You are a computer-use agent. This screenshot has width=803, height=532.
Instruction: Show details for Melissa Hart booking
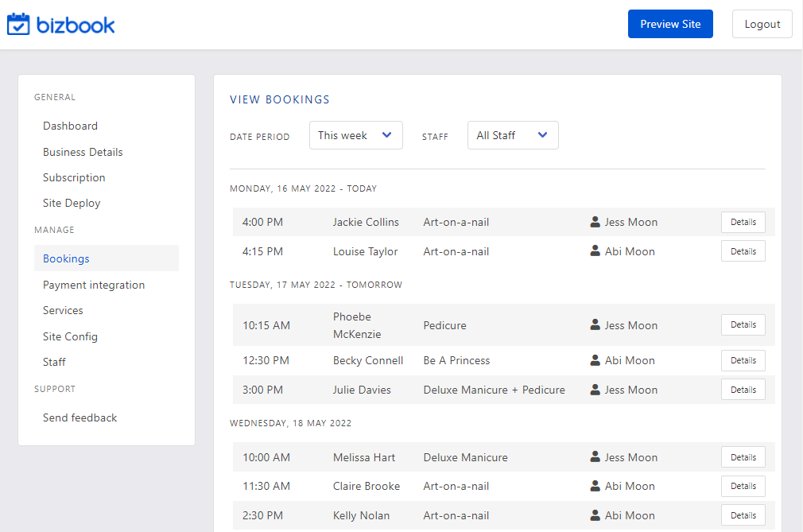(x=743, y=457)
